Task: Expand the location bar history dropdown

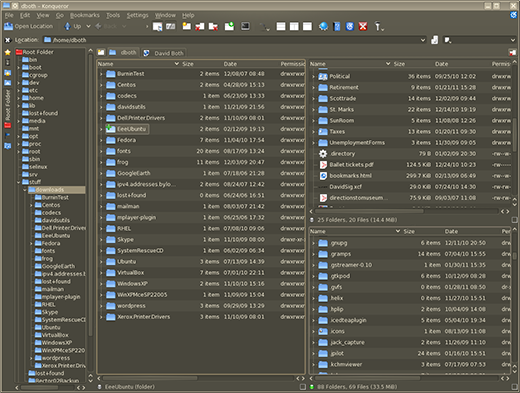Action: pos(423,40)
